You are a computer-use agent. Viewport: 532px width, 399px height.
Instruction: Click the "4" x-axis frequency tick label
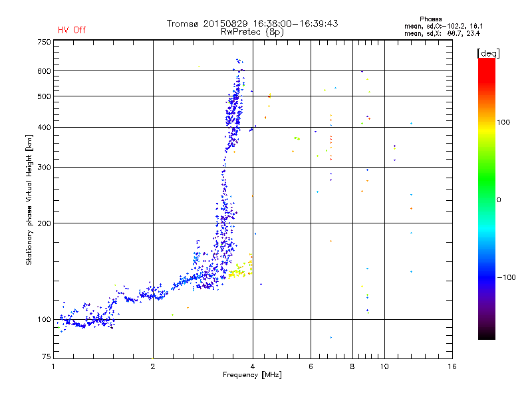click(x=253, y=366)
